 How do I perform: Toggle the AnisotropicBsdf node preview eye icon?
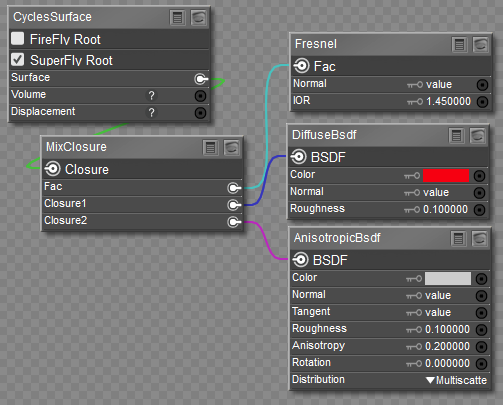click(479, 239)
